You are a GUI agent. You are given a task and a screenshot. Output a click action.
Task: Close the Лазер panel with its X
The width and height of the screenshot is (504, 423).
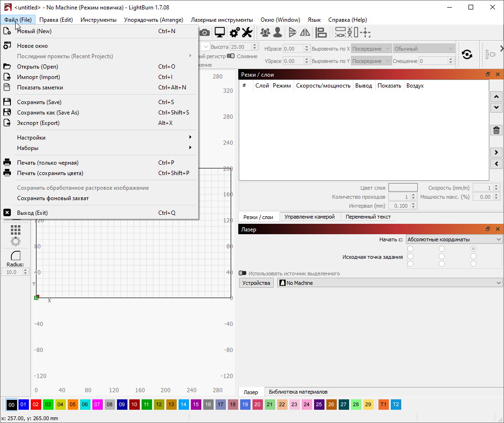click(497, 229)
